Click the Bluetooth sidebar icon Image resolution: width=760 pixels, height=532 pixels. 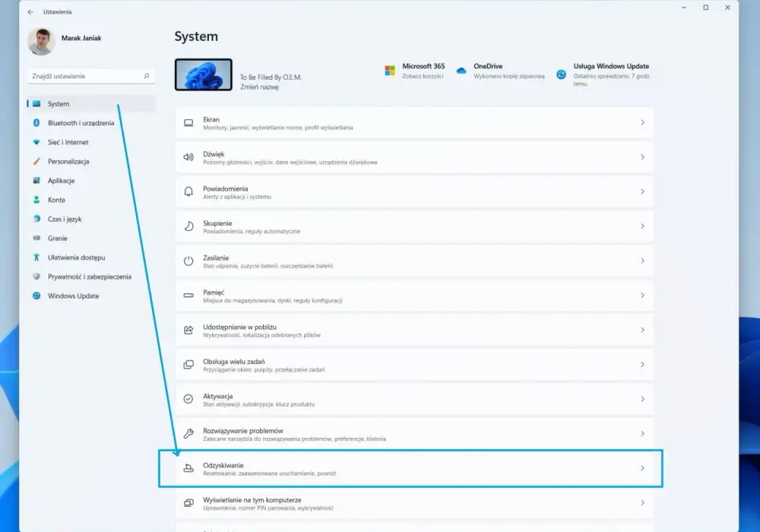[36, 123]
